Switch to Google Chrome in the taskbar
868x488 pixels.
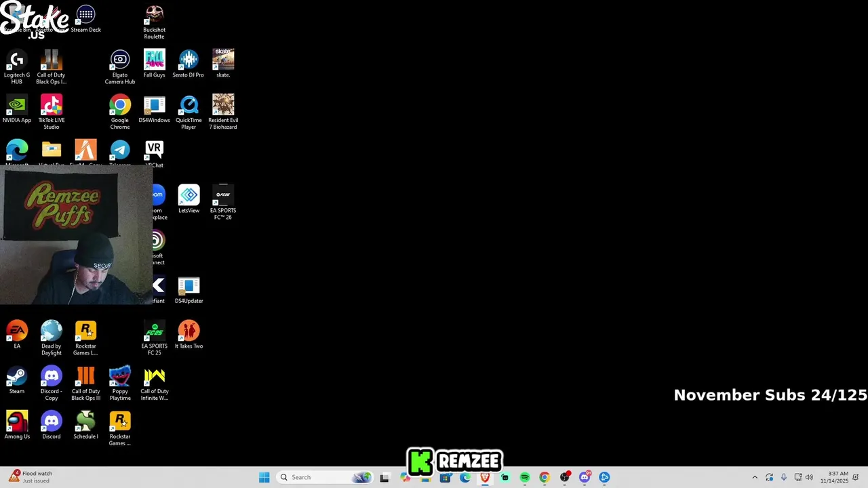pyautogui.click(x=545, y=477)
